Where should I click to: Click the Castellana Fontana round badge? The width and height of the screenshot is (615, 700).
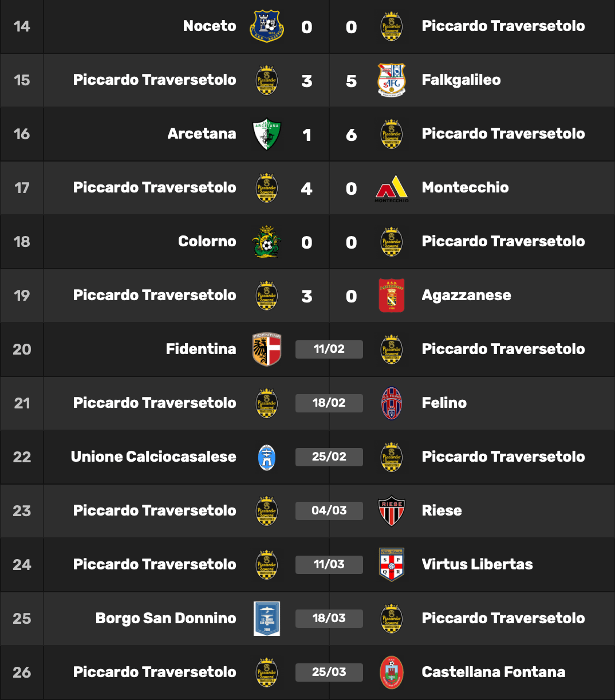coord(392,673)
